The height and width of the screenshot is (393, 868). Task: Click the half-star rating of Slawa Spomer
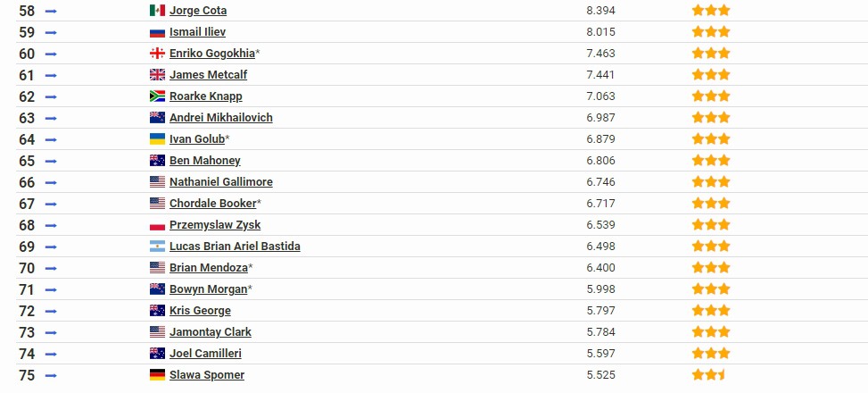coord(708,375)
